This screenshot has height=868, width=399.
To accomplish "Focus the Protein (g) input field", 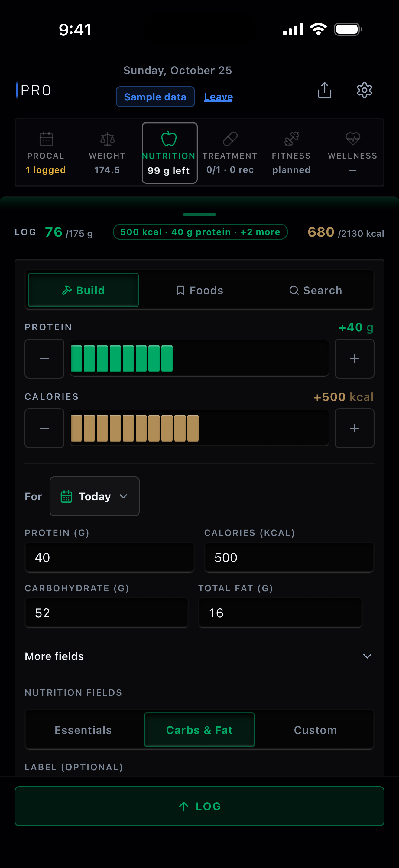I will click(110, 557).
